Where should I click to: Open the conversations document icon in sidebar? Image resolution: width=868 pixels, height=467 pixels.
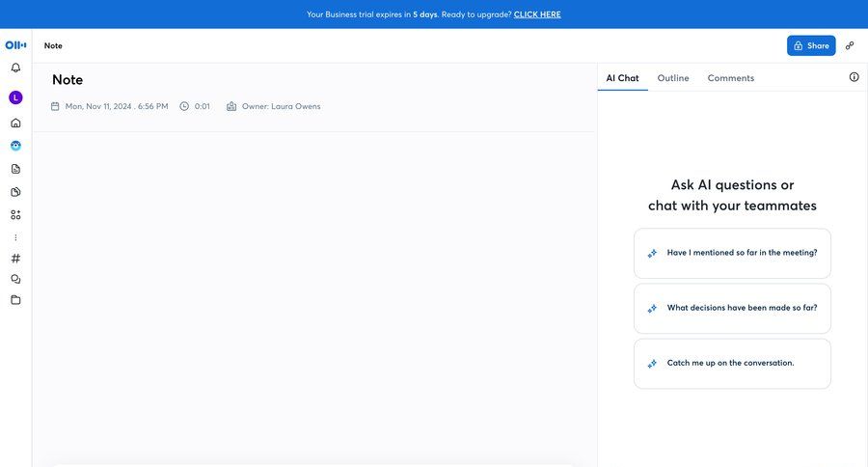coord(15,169)
